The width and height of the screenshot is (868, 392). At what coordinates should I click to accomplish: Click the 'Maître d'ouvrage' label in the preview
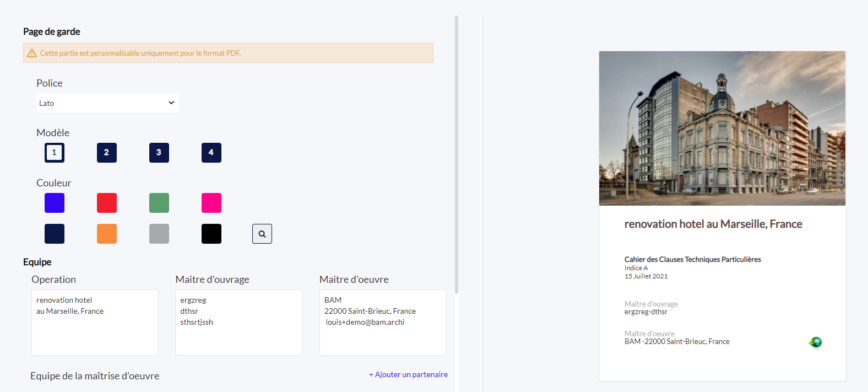click(x=651, y=304)
